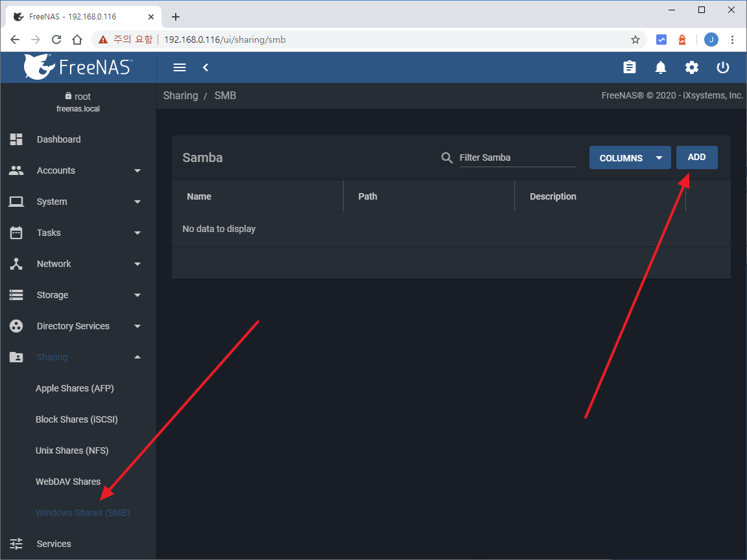
Task: Expand the System menu arrow
Action: (137, 202)
